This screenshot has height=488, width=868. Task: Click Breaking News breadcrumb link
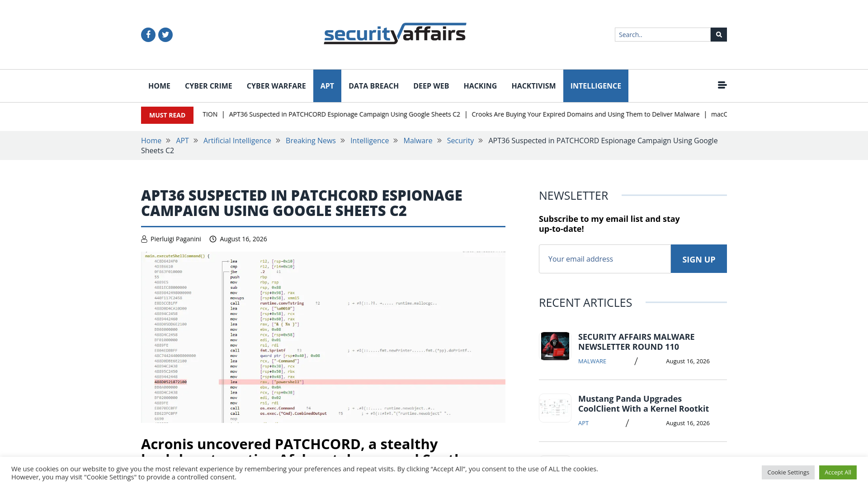[311, 141]
